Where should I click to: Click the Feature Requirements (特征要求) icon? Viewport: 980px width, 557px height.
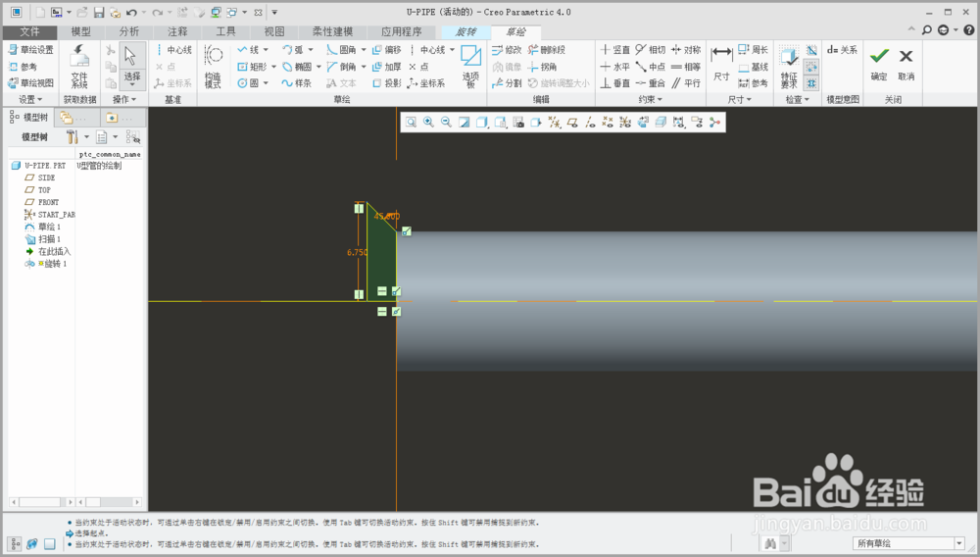click(789, 67)
